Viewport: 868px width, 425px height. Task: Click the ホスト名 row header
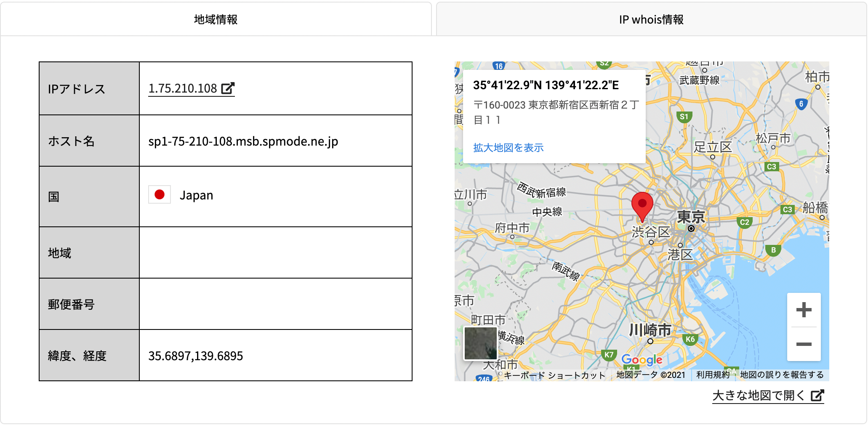pyautogui.click(x=89, y=141)
